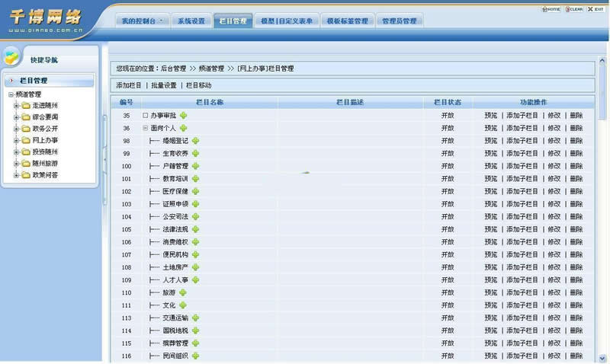Click 修改 for the 面向个人 row

click(x=554, y=129)
